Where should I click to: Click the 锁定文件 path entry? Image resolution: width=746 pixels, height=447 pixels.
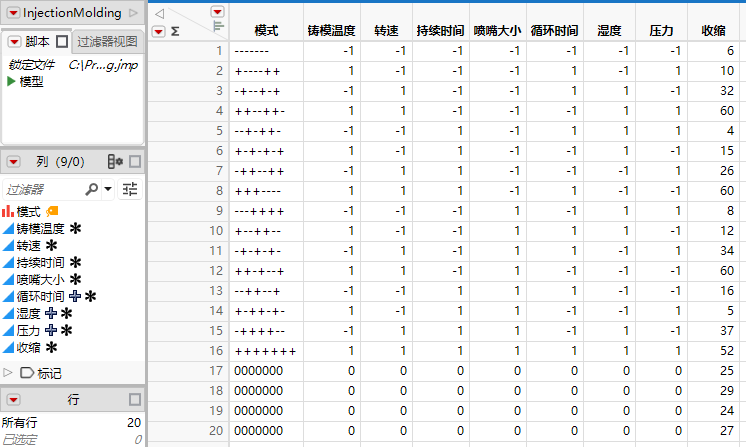click(73, 65)
